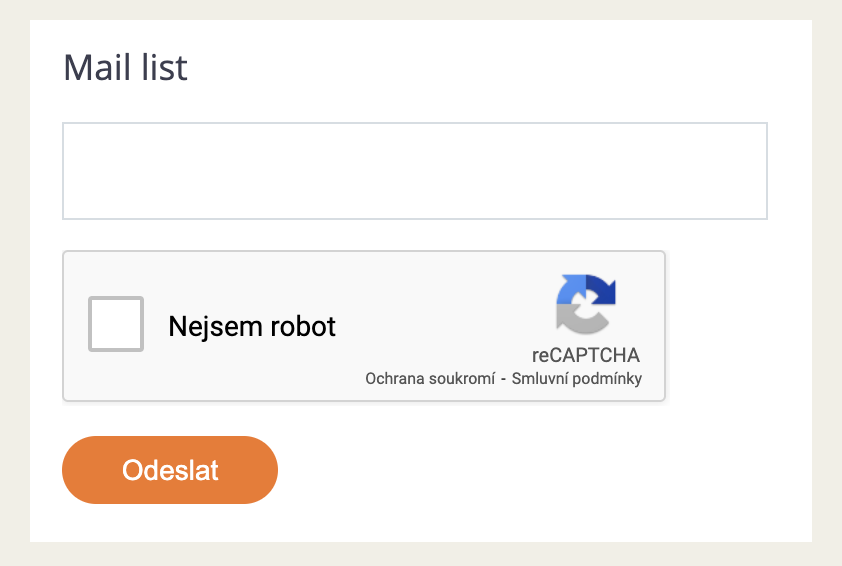This screenshot has height=566, width=842.
Task: Click the white Odeslat button text
Action: click(x=170, y=470)
